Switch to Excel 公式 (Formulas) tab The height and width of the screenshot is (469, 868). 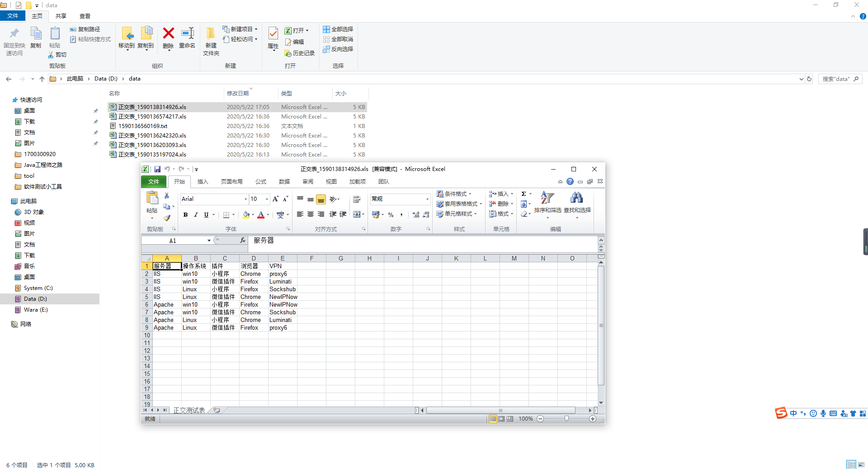(261, 182)
